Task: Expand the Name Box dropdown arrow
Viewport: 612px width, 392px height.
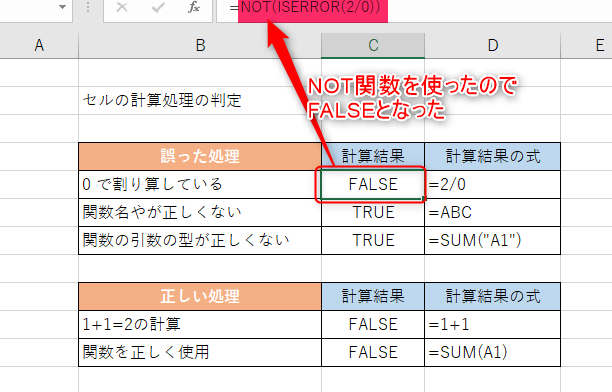Action: (x=62, y=7)
